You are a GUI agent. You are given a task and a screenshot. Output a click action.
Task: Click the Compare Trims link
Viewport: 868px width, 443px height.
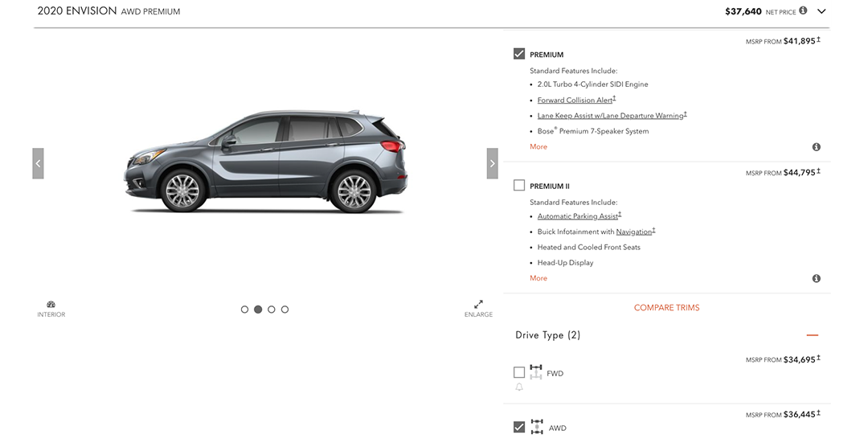click(x=666, y=308)
